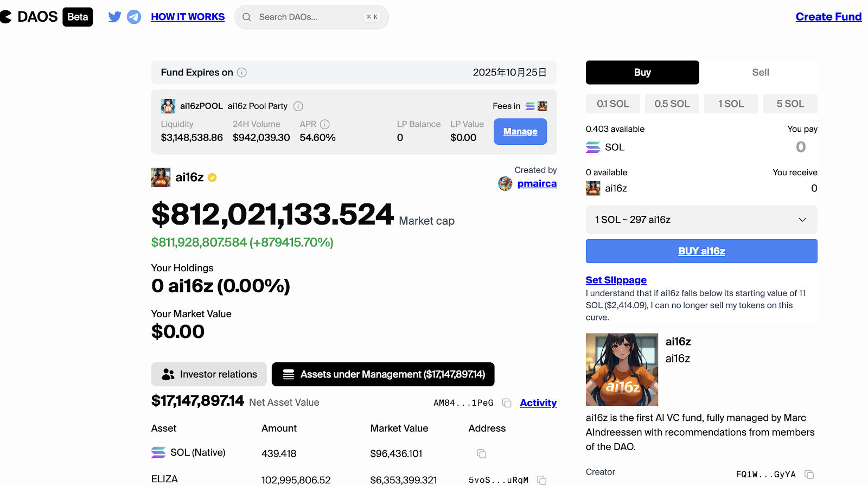Choose the 0.1 SOL preset amount
The image size is (868, 486).
(612, 104)
